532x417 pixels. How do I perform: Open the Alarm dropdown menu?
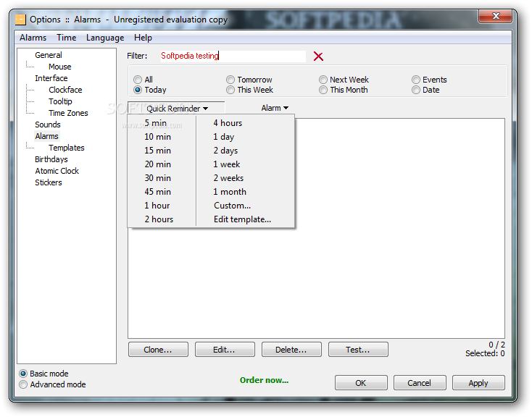pyautogui.click(x=275, y=108)
